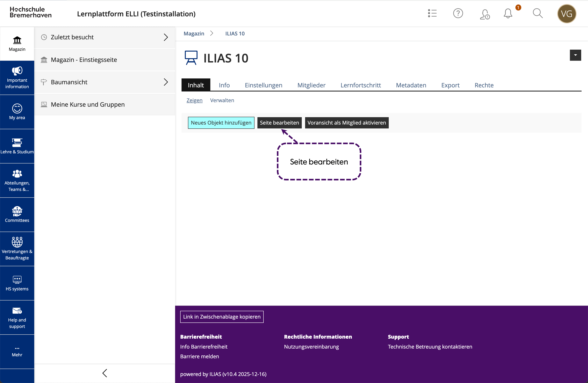Click the Neues Objekt hinzufügen button
The width and height of the screenshot is (588, 383).
coord(221,123)
